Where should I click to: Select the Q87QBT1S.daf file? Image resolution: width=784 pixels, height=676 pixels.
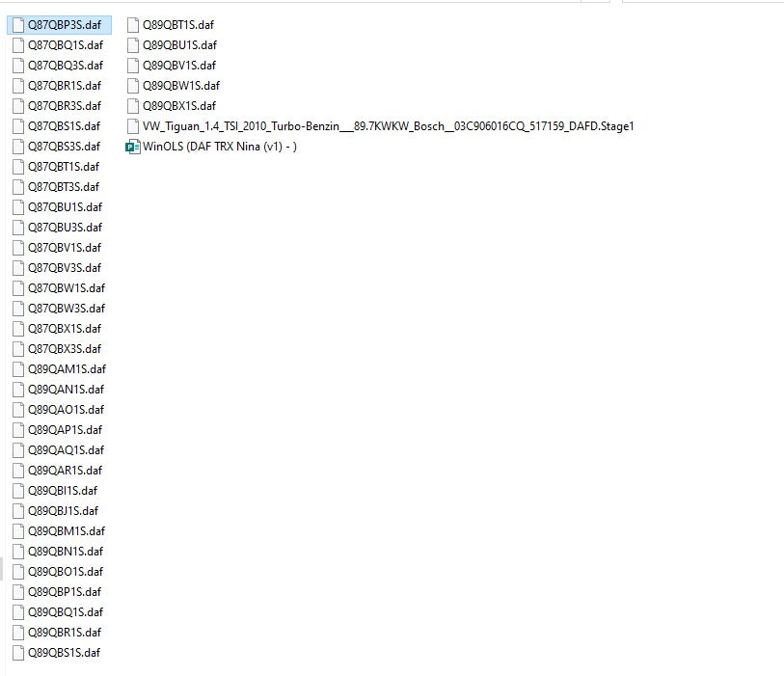[x=64, y=167]
